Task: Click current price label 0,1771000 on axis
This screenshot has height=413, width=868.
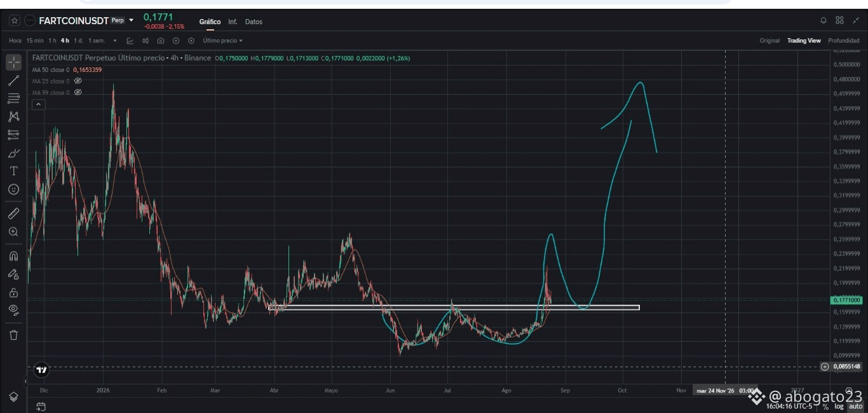Action: [846, 300]
